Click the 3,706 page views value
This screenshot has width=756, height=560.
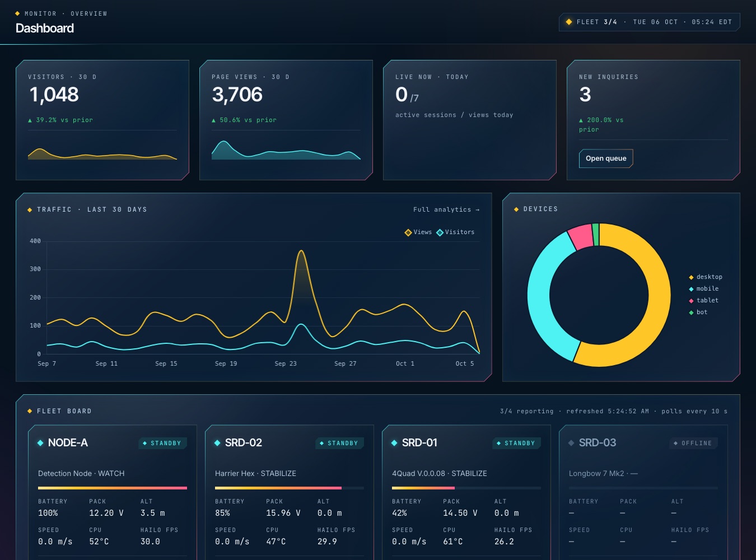(x=237, y=95)
